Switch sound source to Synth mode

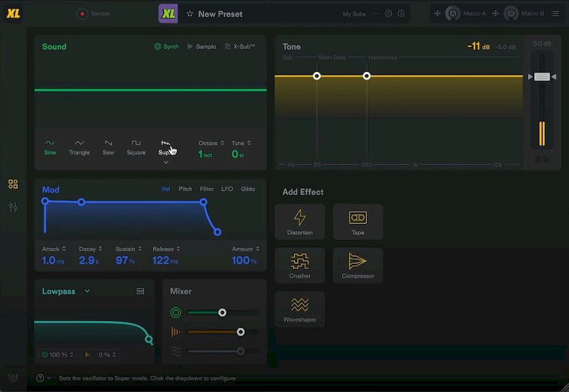click(166, 46)
